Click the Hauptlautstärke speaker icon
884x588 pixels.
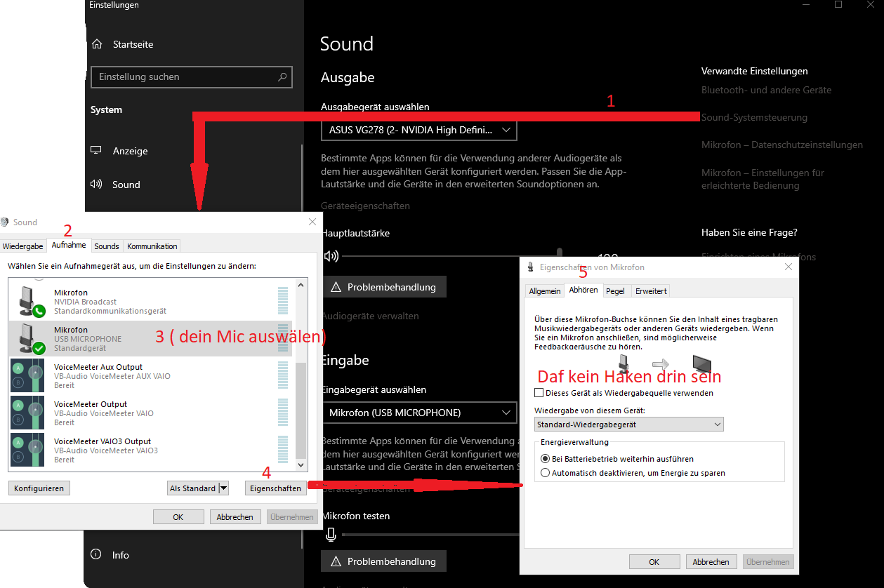coord(331,256)
